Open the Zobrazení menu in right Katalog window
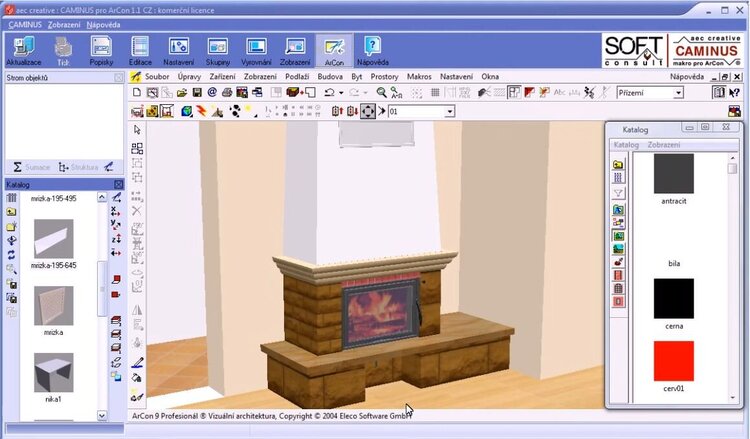Screen dimensions: 750x439 point(664,145)
